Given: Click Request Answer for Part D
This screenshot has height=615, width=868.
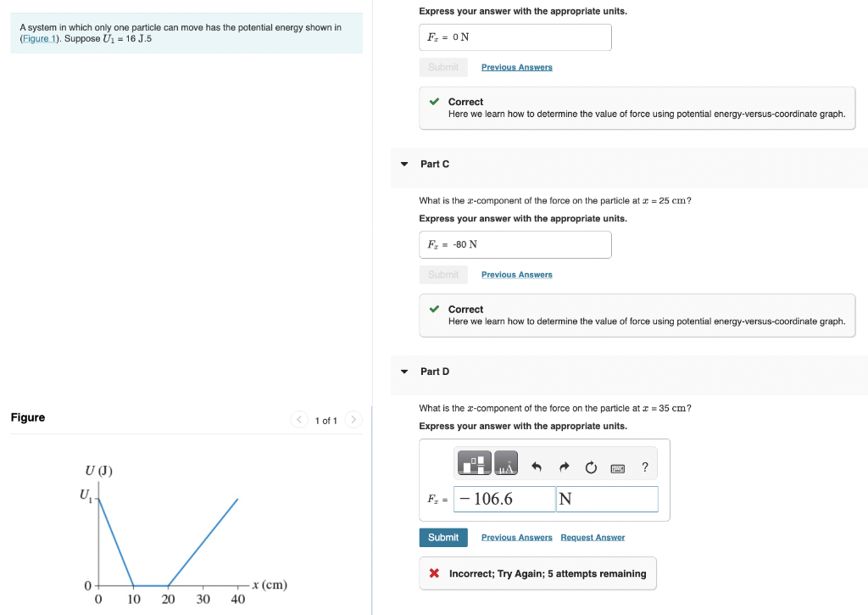Looking at the screenshot, I should tap(593, 537).
